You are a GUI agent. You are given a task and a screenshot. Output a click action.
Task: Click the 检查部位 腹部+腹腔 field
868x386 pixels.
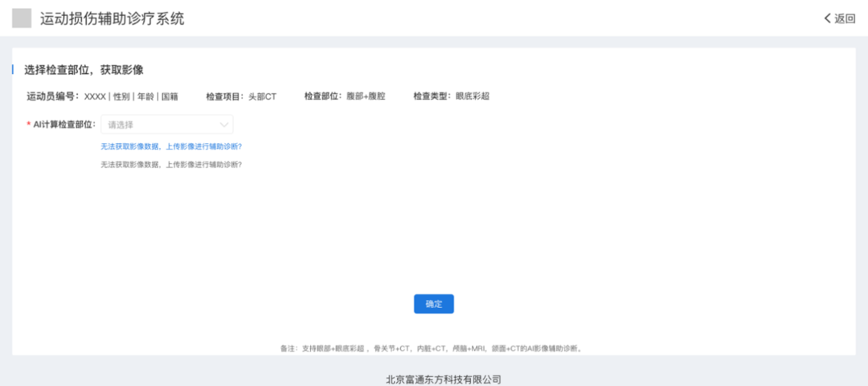click(345, 96)
